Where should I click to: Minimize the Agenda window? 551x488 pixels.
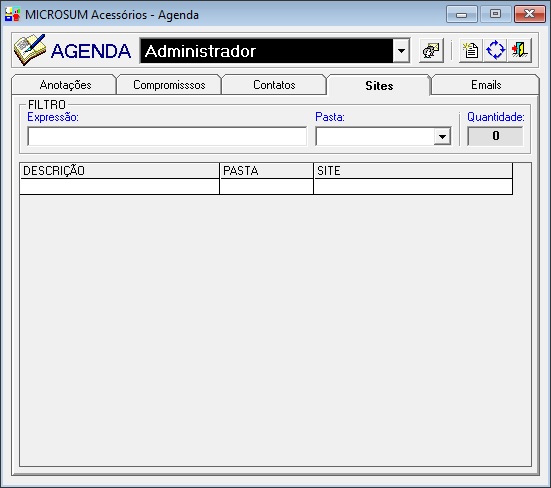461,14
